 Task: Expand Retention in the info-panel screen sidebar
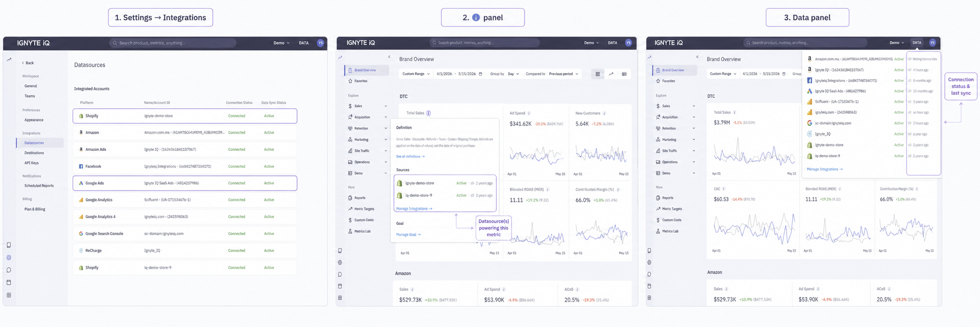[367, 128]
